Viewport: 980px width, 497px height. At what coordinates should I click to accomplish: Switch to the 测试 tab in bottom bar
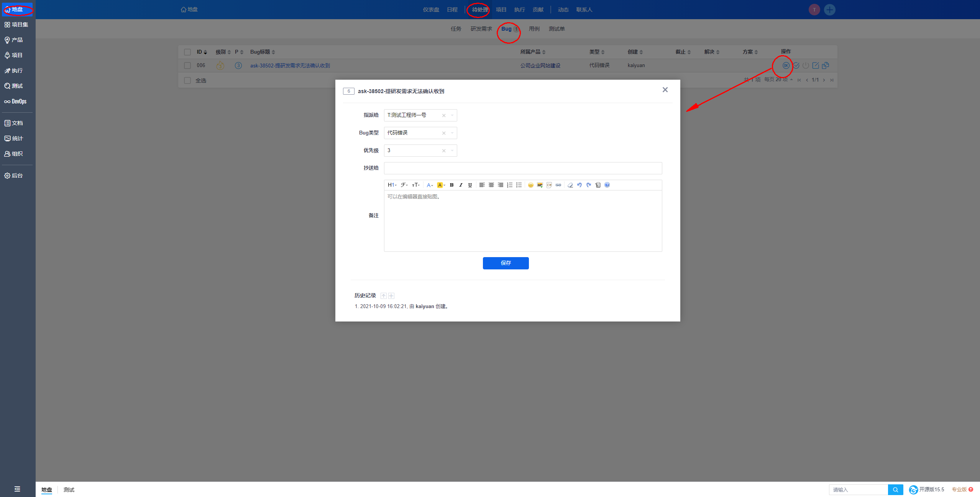point(69,490)
